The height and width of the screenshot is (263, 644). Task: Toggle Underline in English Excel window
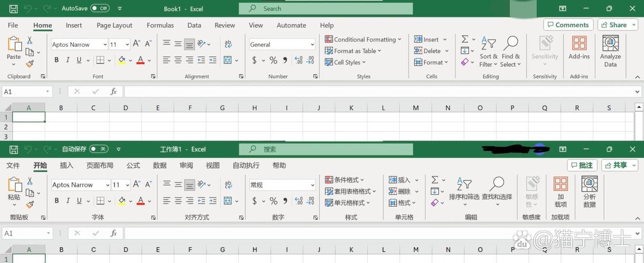click(x=79, y=60)
